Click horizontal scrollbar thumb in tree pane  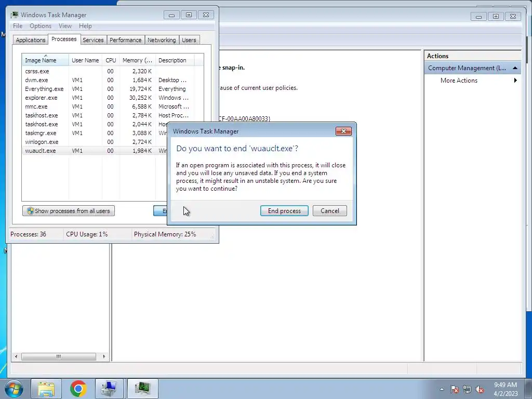pyautogui.click(x=58, y=356)
